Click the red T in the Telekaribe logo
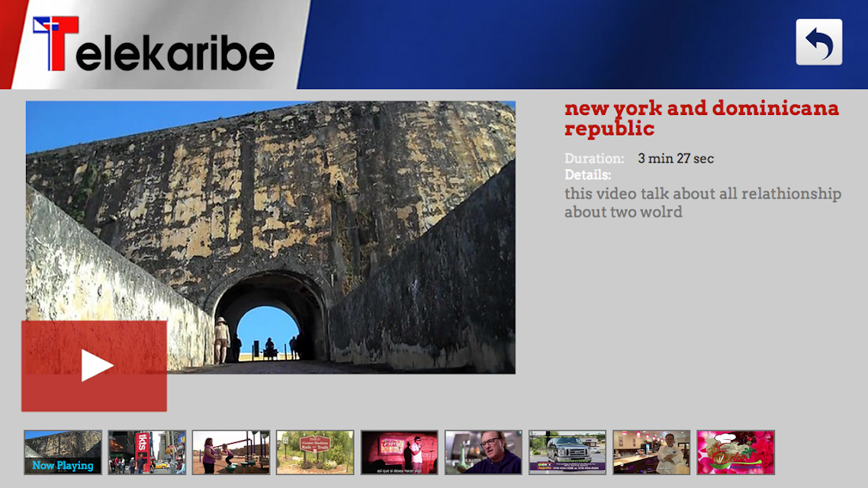Image resolution: width=868 pixels, height=488 pixels. pyautogui.click(x=56, y=43)
